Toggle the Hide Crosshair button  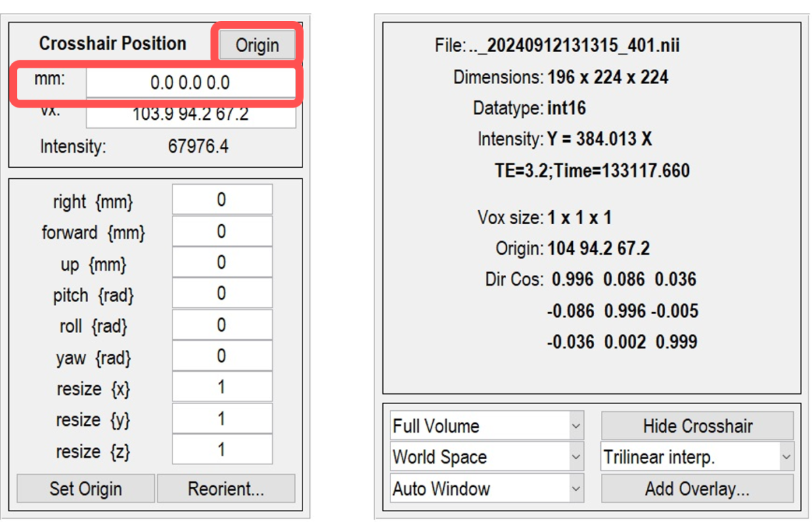click(x=697, y=426)
